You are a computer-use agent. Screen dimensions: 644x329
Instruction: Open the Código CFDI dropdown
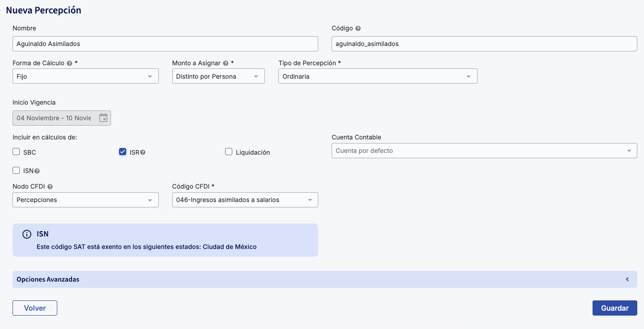point(245,200)
